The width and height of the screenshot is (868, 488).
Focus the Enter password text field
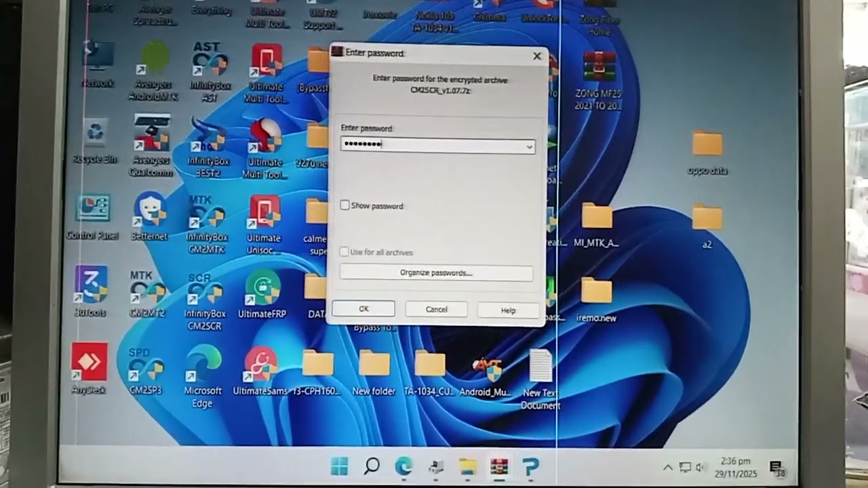tap(437, 144)
